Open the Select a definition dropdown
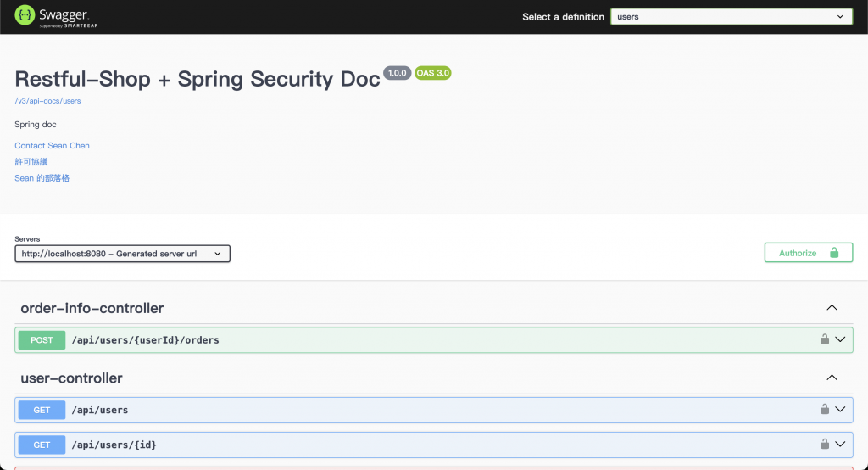 pos(732,17)
